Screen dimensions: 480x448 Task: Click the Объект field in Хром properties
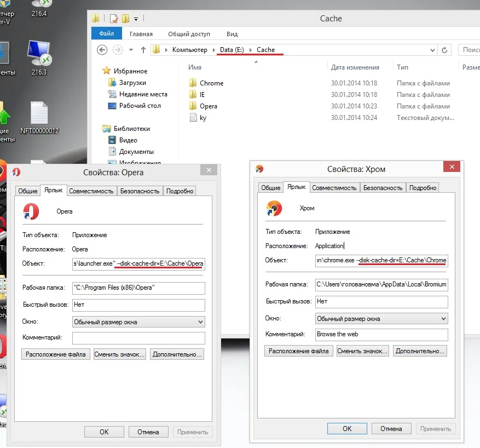(381, 261)
